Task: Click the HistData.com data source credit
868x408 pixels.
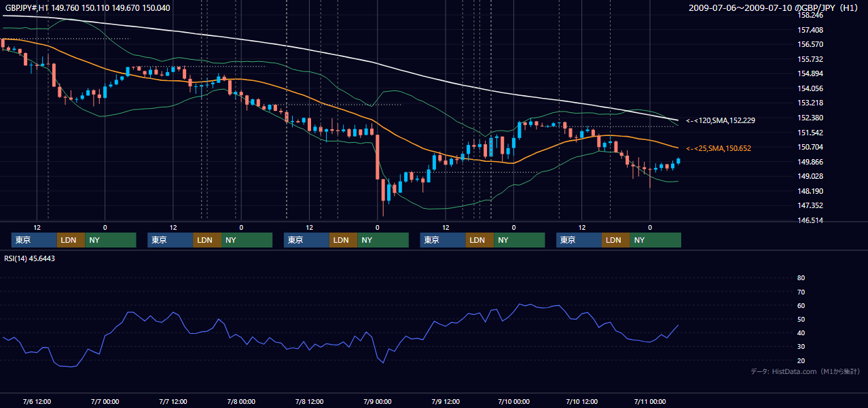Action: tap(805, 371)
